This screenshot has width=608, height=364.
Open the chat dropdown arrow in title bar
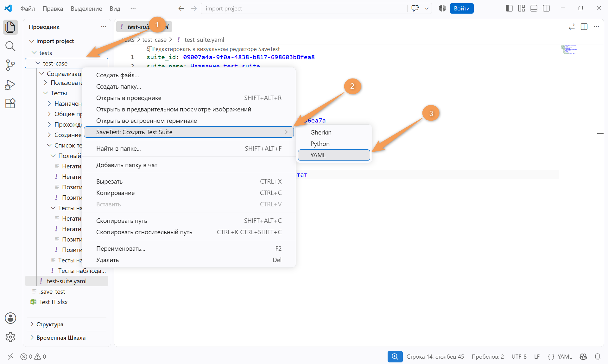click(x=427, y=9)
